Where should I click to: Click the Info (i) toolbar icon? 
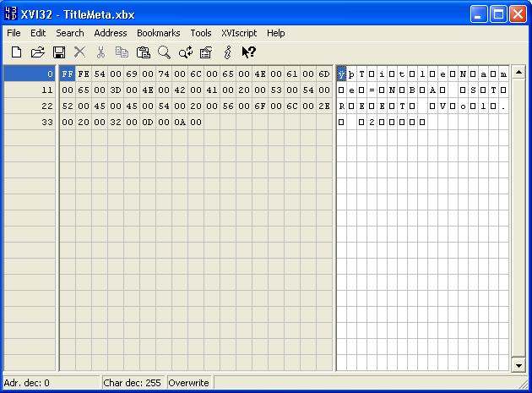(228, 52)
